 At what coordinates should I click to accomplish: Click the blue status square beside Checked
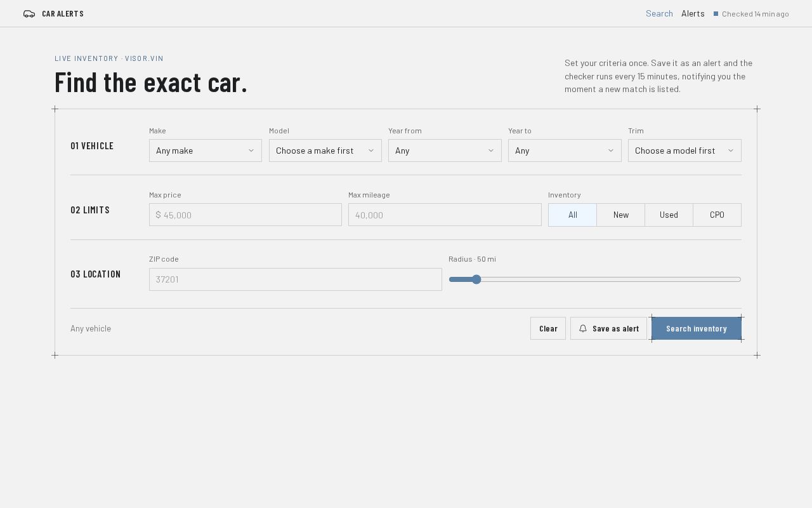[x=716, y=14]
